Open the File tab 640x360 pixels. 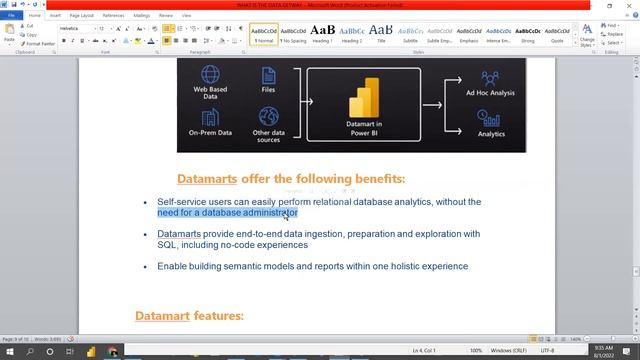coord(11,15)
